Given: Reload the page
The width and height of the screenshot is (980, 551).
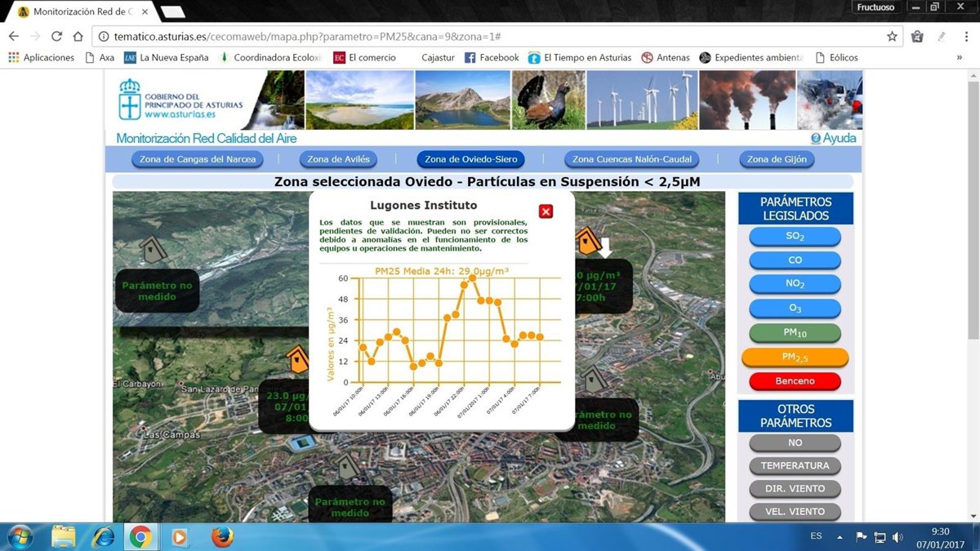Looking at the screenshot, I should pos(56,37).
